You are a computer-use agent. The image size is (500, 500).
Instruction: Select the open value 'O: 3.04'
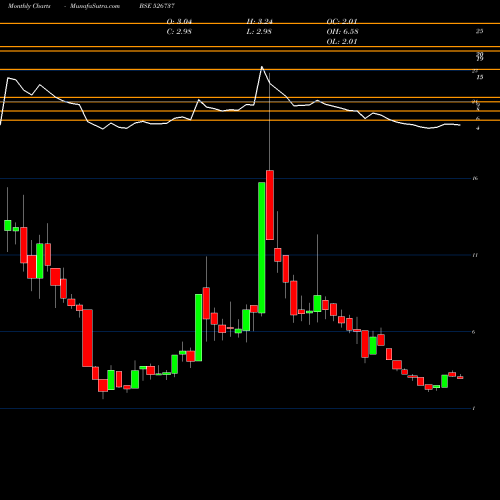point(179,21)
